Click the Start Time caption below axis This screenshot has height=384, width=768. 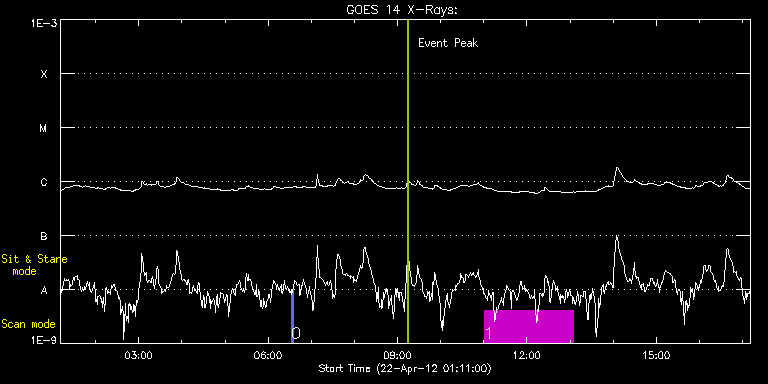(405, 368)
